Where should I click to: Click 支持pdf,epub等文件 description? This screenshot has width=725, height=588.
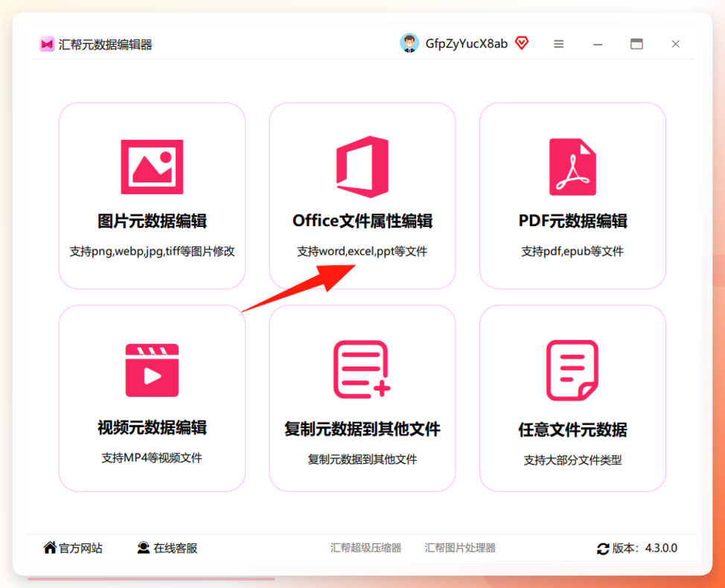coord(572,252)
